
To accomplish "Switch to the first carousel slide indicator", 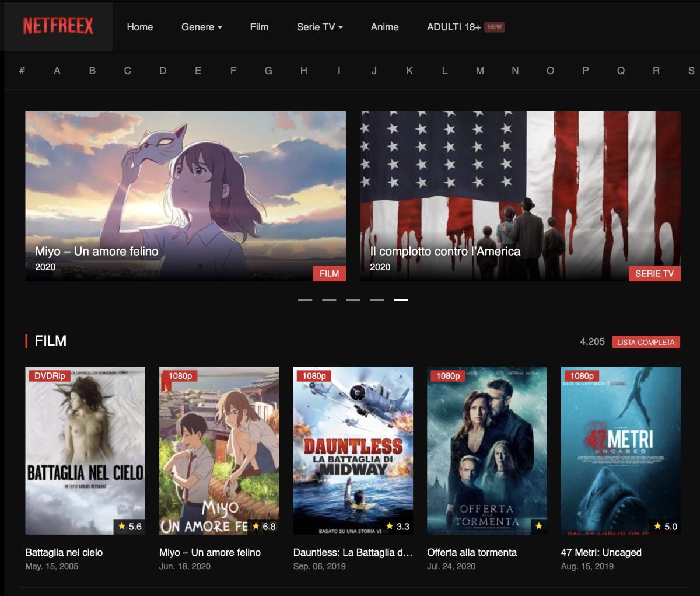I will 305,300.
